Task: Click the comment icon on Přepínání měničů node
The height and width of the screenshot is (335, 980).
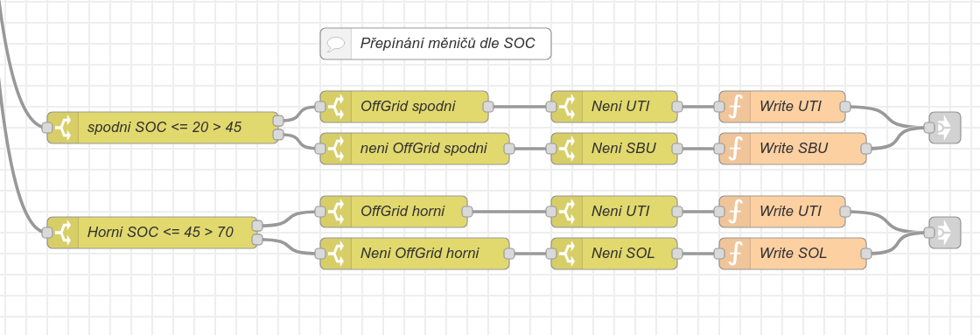Action: (336, 44)
